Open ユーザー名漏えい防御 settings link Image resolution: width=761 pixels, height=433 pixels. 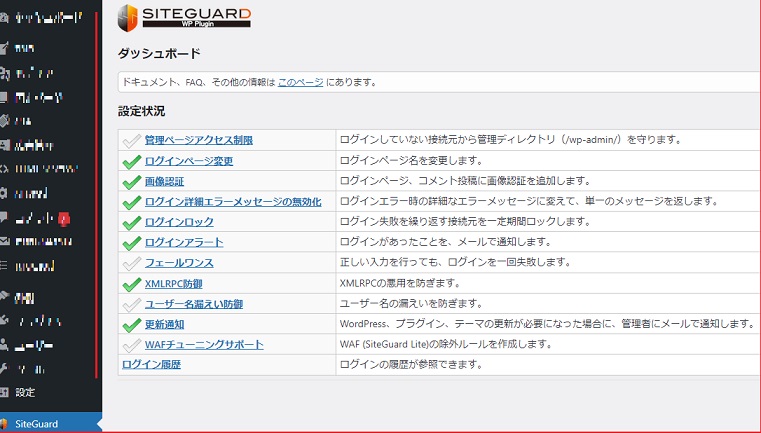point(194,304)
